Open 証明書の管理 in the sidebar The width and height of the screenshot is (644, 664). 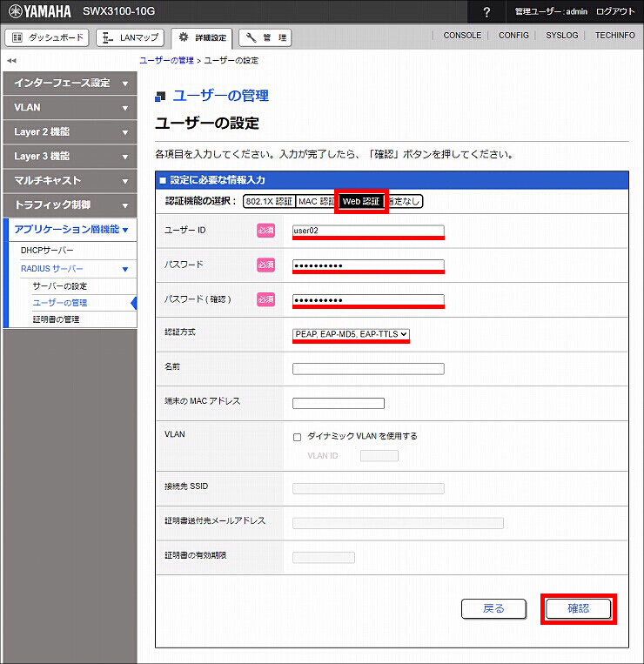point(56,319)
